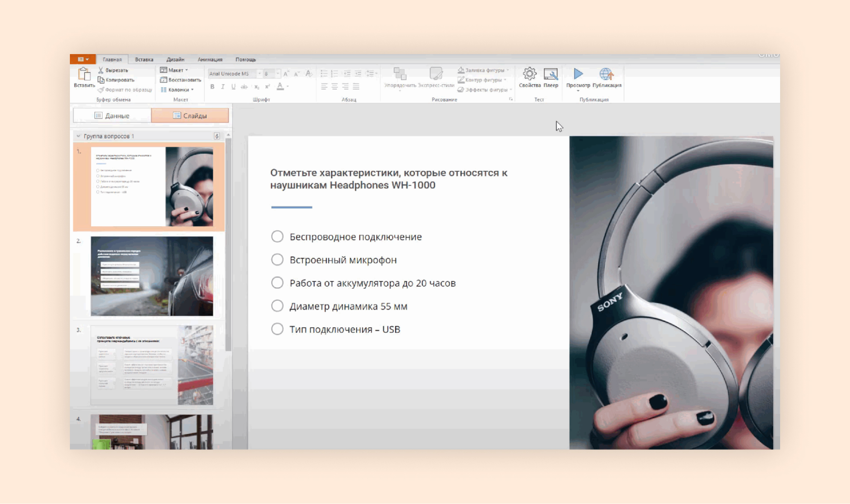Select slide 1 thumbnail with headphones

pos(152,187)
